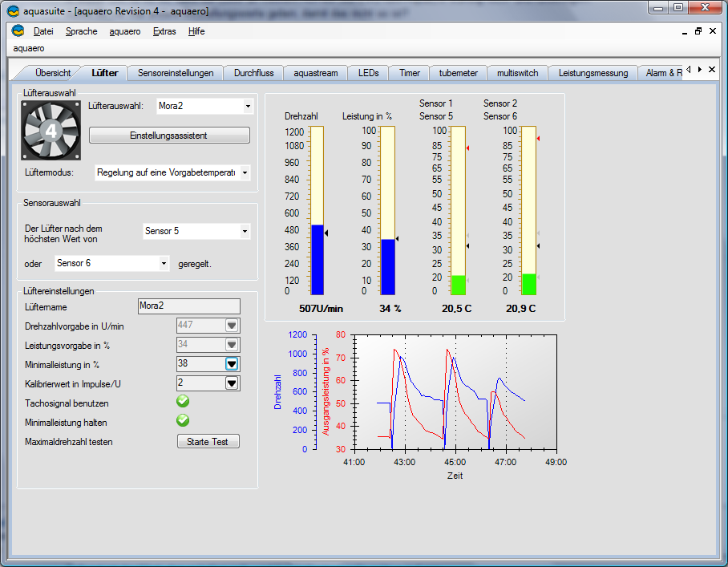Close the tab strip with the X
The height and width of the screenshot is (567, 728).
coord(712,69)
